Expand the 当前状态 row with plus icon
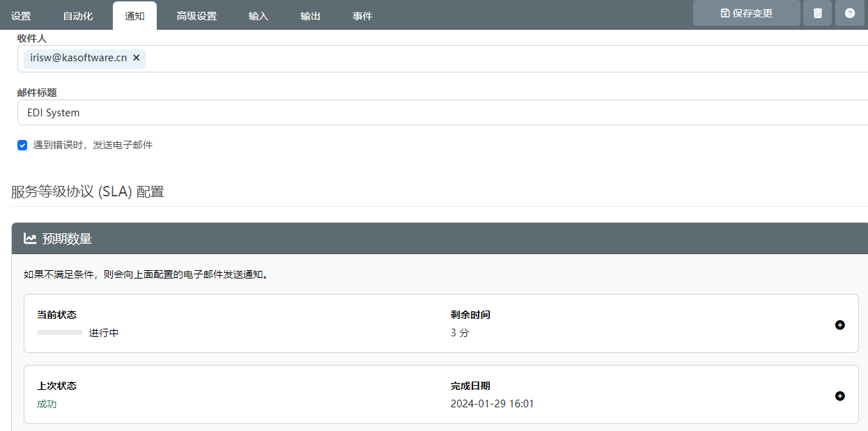Screen dimensions: 868x431 (839, 325)
